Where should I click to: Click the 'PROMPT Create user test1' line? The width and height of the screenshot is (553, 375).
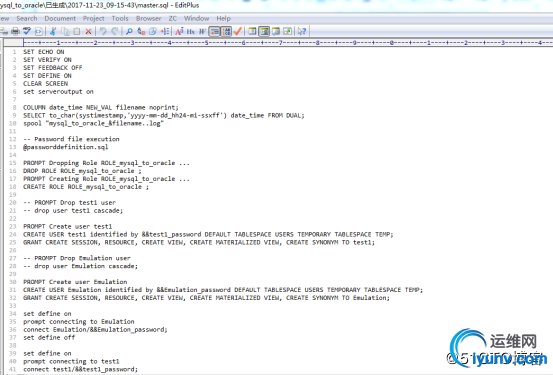pyautogui.click(x=67, y=226)
